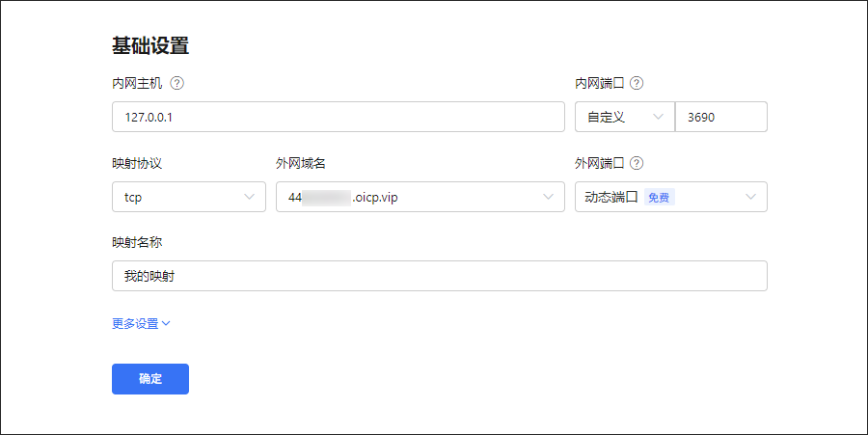The width and height of the screenshot is (868, 435).
Task: Click the arrow icon in the 外网域名 selector
Action: pos(549,197)
